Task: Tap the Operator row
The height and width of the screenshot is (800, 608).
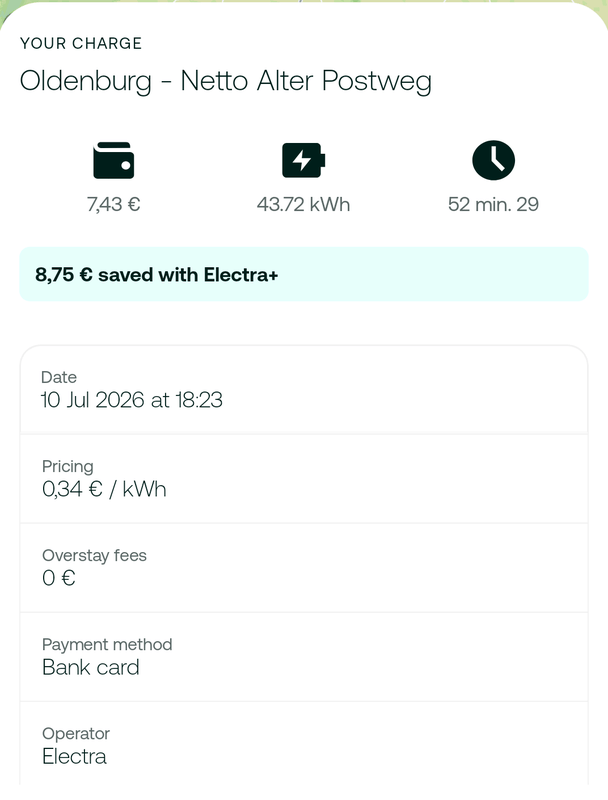Action: pos(304,744)
